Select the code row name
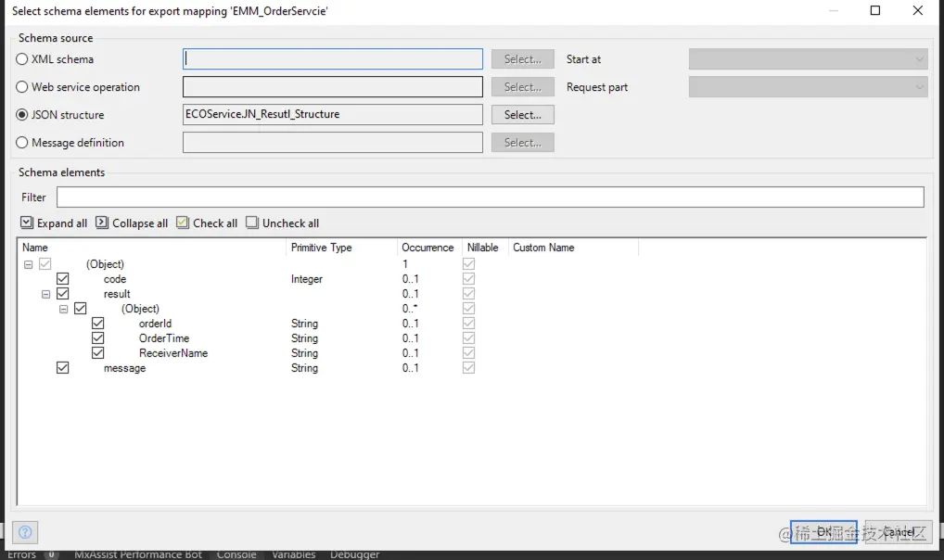 pyautogui.click(x=114, y=279)
